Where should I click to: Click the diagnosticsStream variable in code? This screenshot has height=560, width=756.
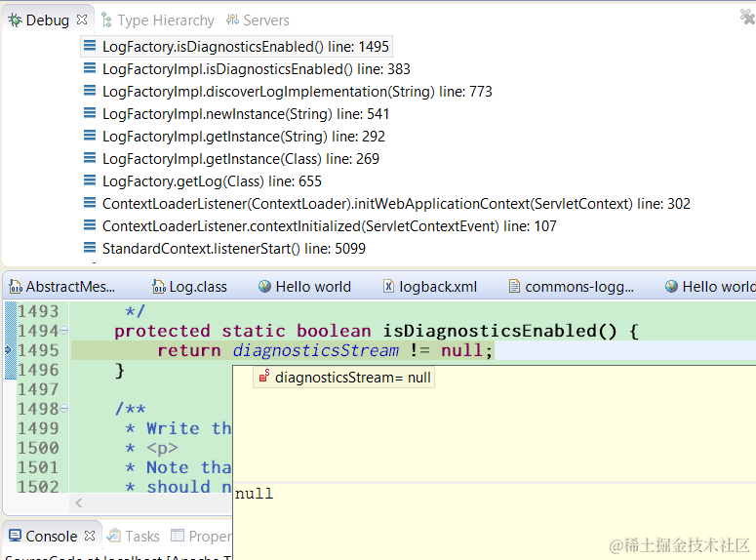(316, 350)
